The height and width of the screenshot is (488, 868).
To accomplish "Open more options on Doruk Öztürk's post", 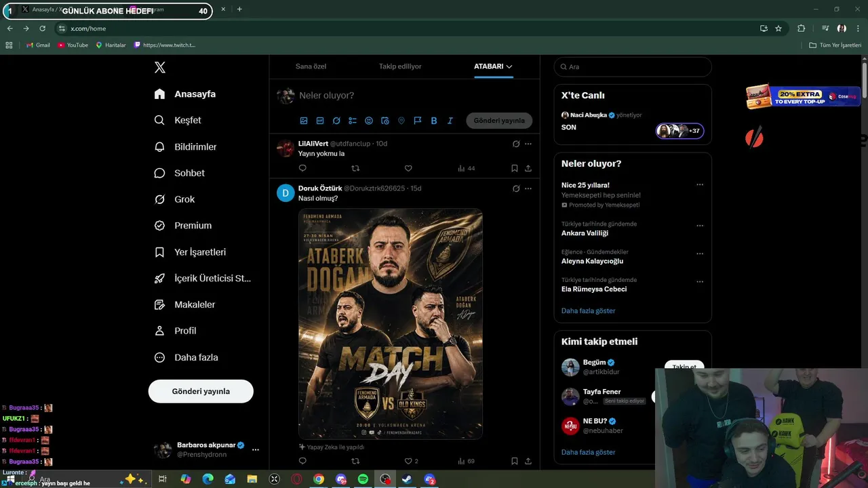I will click(x=528, y=188).
